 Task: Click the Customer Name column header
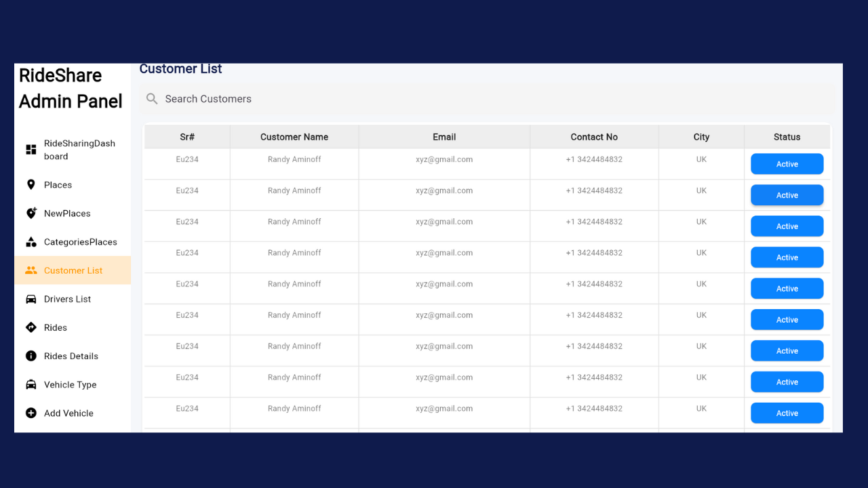294,137
